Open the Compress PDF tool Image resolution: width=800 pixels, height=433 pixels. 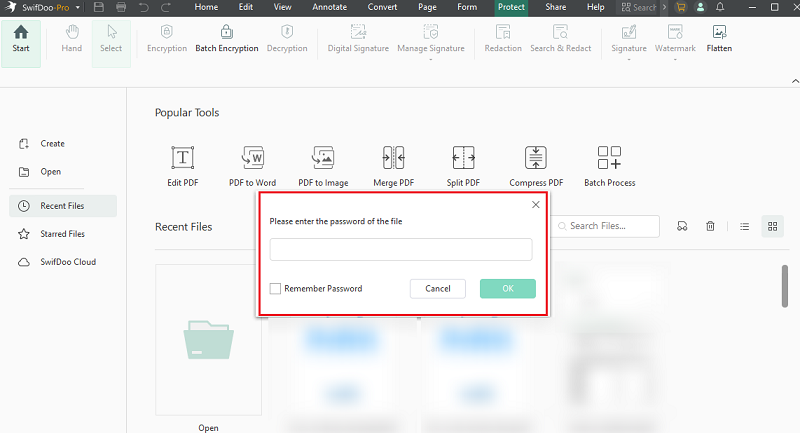click(x=536, y=166)
